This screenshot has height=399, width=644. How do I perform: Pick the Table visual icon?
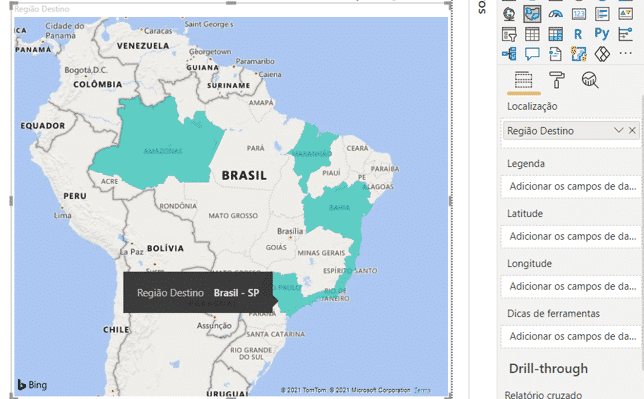pos(532,34)
